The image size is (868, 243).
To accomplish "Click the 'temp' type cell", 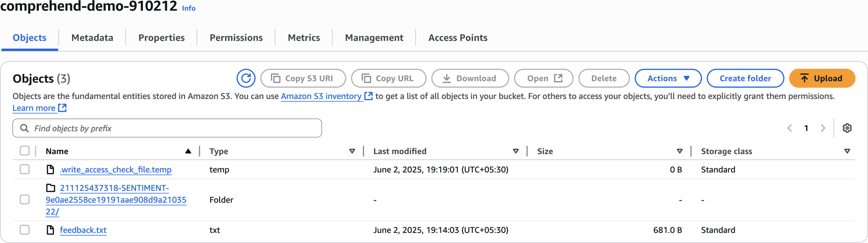I will (219, 169).
